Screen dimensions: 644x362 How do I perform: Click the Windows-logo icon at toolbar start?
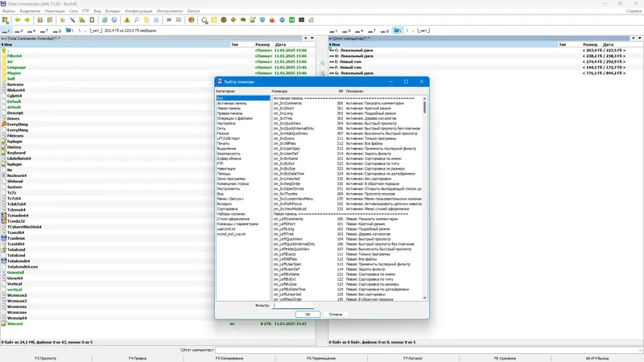click(x=6, y=19)
